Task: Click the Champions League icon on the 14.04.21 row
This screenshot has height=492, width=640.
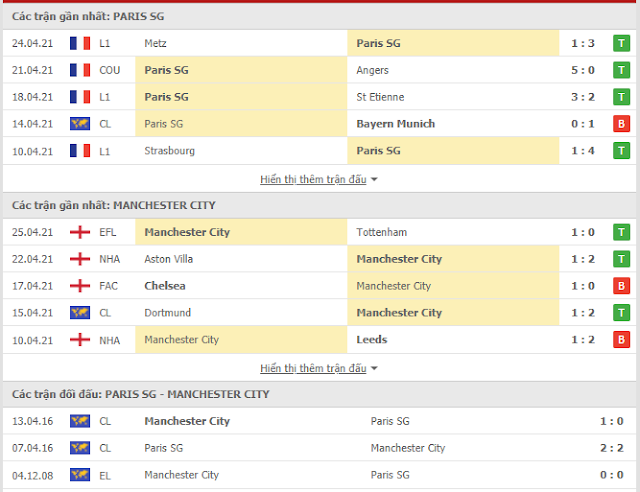Action: [x=80, y=124]
